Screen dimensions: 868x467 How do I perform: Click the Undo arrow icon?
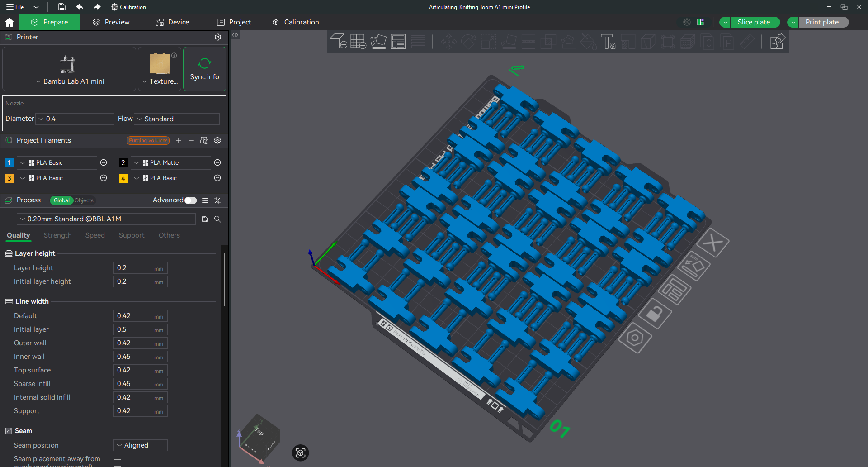pos(80,7)
